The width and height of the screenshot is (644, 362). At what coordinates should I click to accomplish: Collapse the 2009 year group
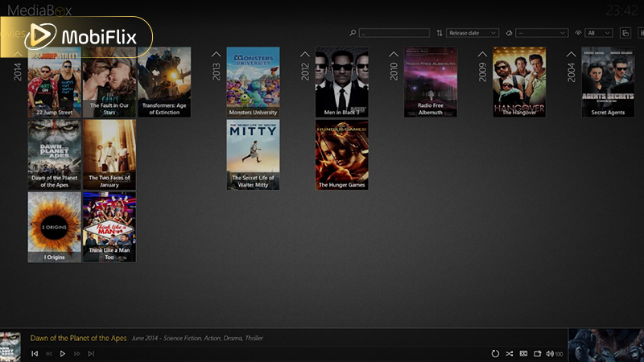(x=482, y=54)
